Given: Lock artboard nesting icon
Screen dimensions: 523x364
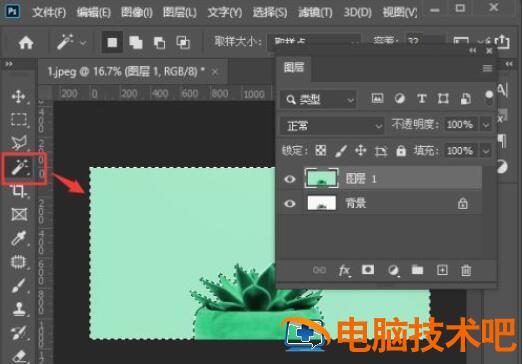Looking at the screenshot, I should point(381,151).
